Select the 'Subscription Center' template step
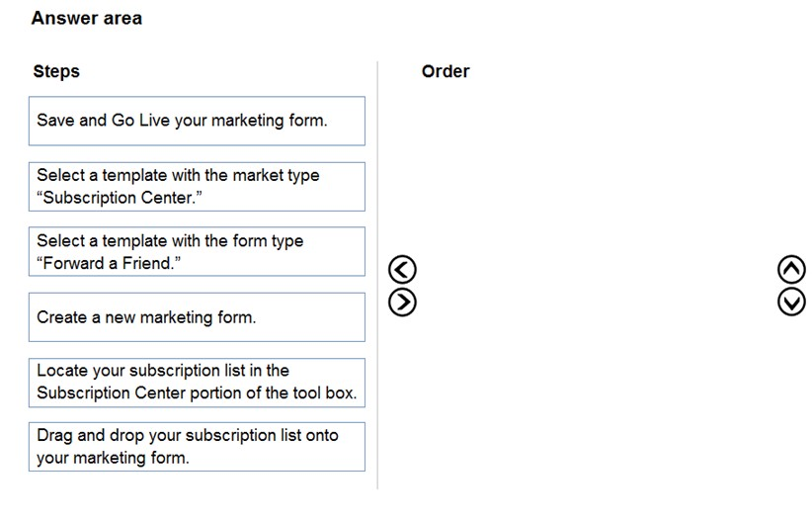 197,187
